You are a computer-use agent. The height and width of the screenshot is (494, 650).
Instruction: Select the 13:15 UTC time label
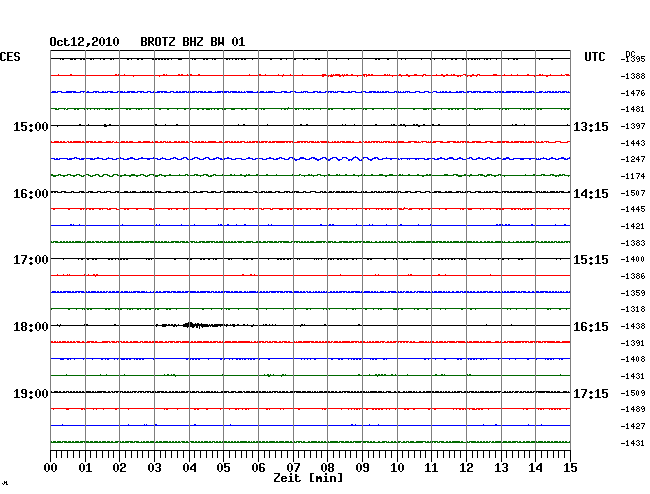[590, 127]
